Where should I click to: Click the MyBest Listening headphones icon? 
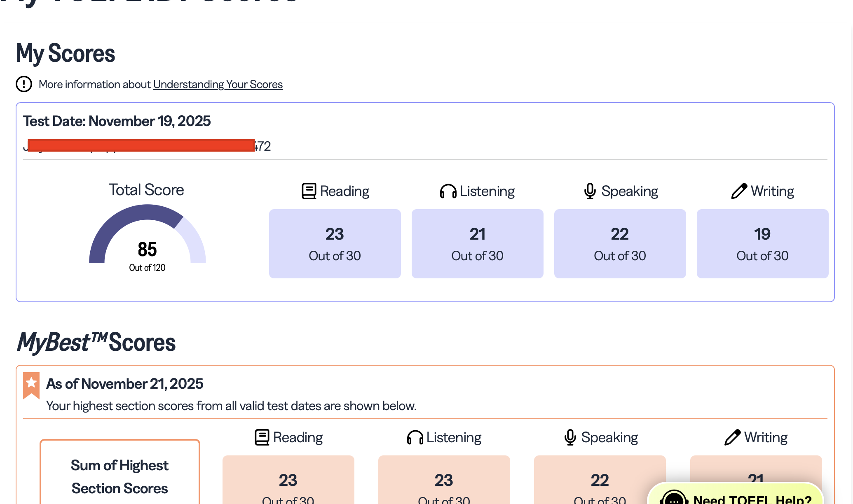[x=415, y=437]
